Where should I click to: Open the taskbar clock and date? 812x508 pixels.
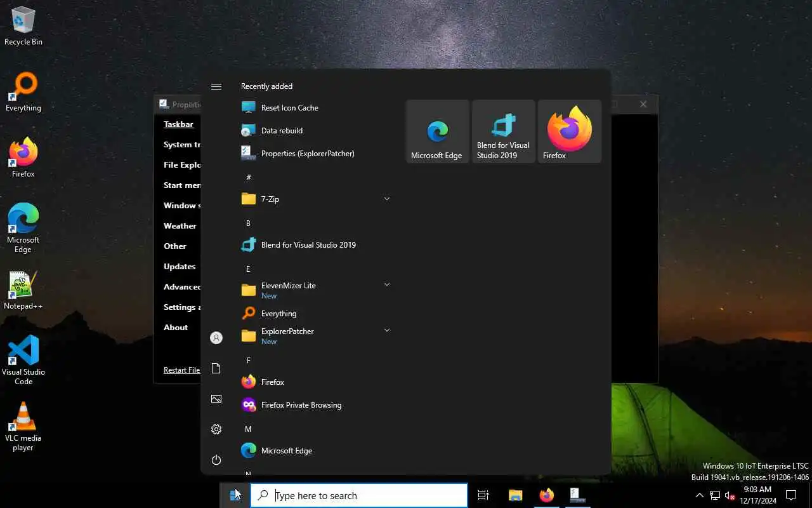(757, 495)
